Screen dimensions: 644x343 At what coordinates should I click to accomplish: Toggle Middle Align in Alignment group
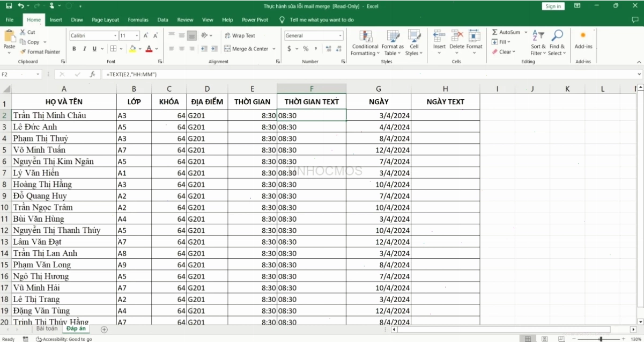pyautogui.click(x=182, y=35)
